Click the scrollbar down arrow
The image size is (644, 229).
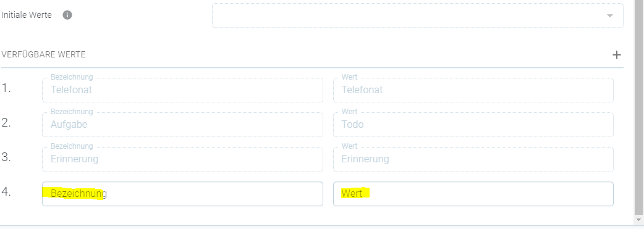(638, 220)
